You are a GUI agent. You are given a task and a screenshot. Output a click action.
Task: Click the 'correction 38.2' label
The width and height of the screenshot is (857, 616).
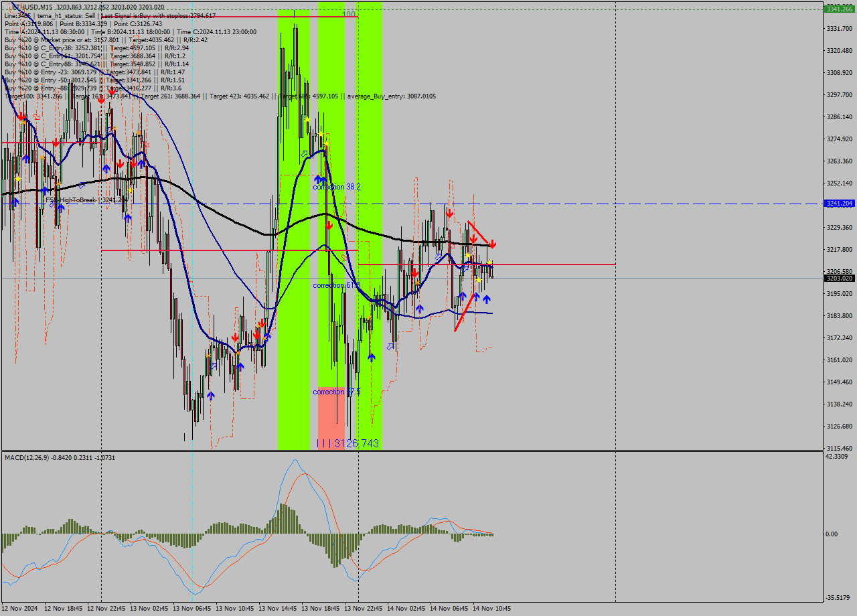pos(337,187)
